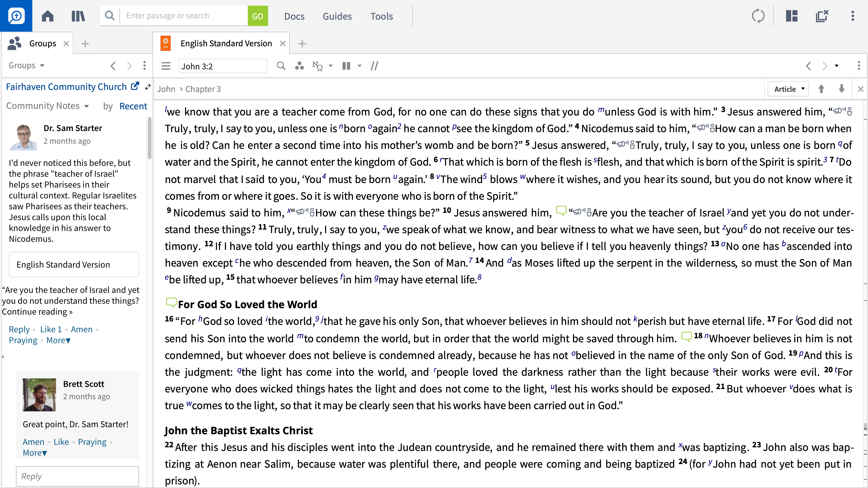Viewport: 868px width, 488px height.
Task: Open the visual filters three-dots icon
Action: click(299, 66)
